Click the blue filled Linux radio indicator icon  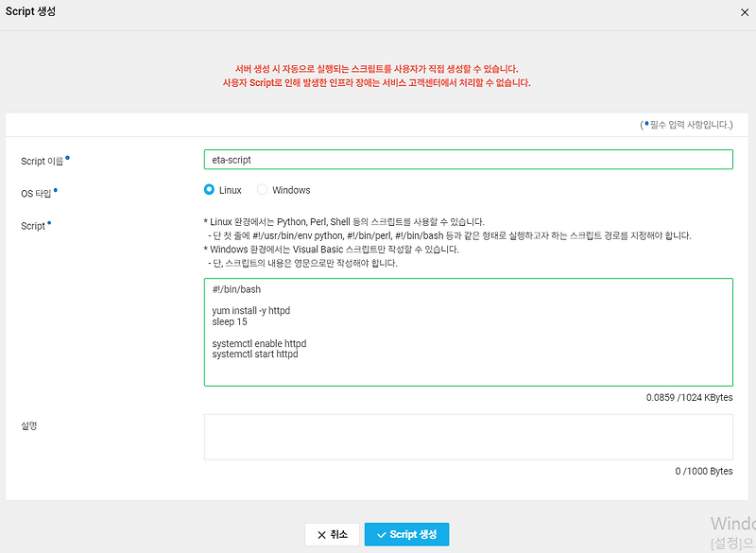211,190
